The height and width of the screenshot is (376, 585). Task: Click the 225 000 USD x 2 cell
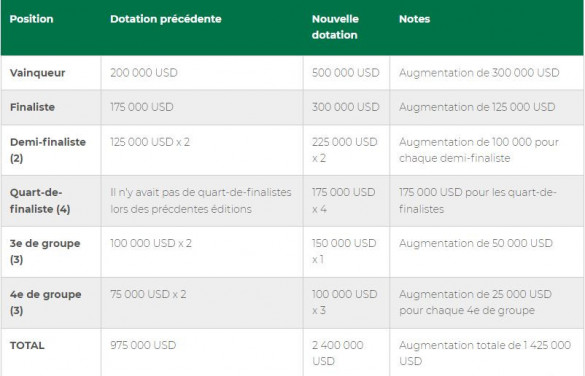pyautogui.click(x=345, y=150)
